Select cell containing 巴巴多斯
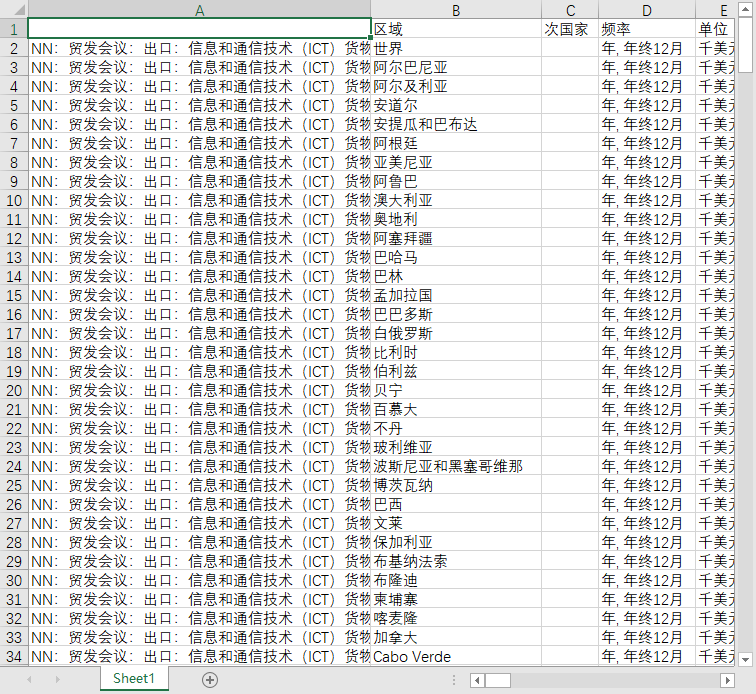Viewport: 756px width, 694px height. (x=456, y=314)
